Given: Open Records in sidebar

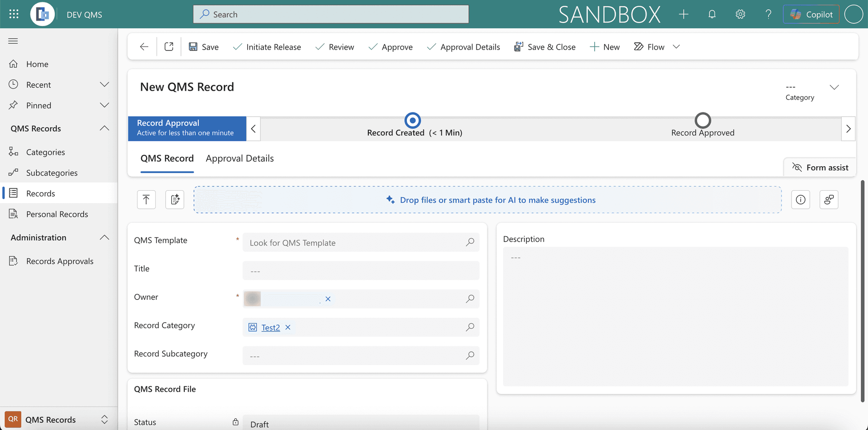Looking at the screenshot, I should pyautogui.click(x=59, y=193).
